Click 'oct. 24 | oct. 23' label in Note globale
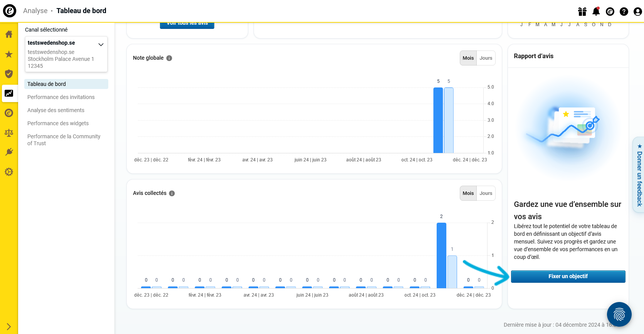The width and height of the screenshot is (644, 334). click(x=417, y=160)
